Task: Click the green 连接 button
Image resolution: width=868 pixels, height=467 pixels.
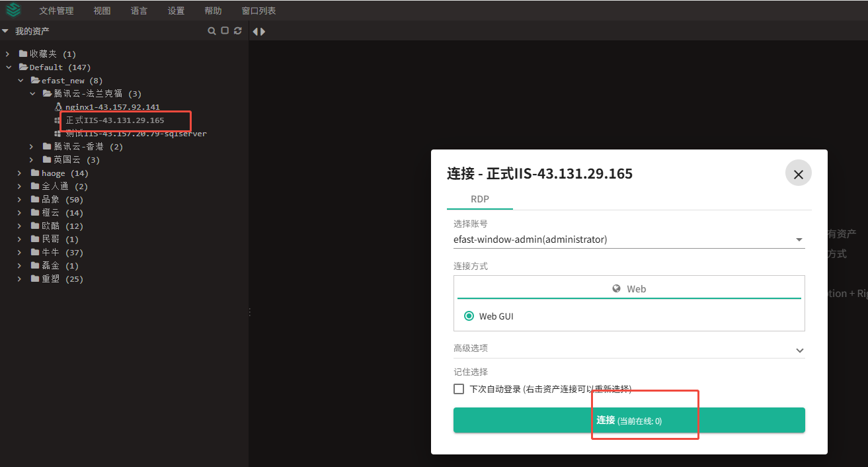Action: click(629, 420)
